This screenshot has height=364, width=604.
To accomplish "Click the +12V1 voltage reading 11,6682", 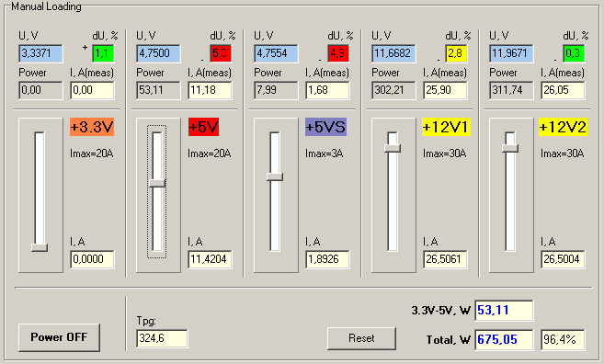I will click(x=393, y=53).
